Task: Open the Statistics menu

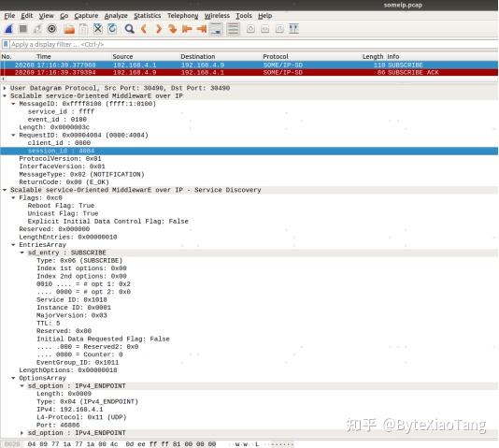Action: pos(148,16)
